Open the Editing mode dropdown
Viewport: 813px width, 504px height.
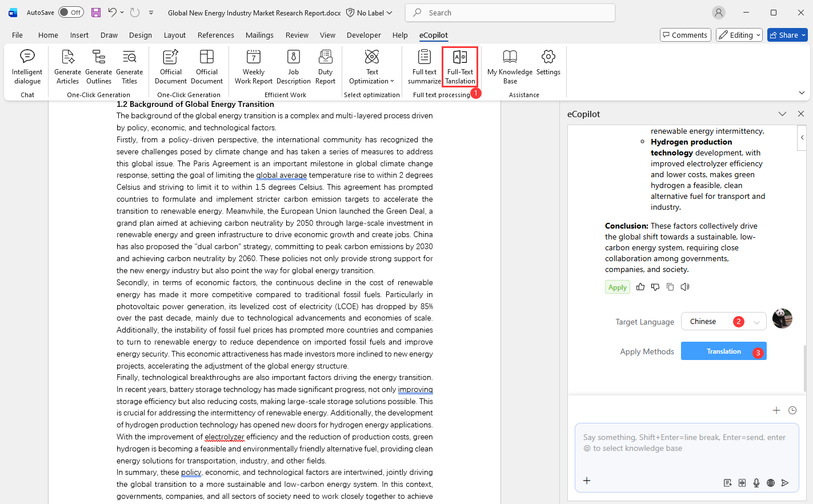pos(739,35)
